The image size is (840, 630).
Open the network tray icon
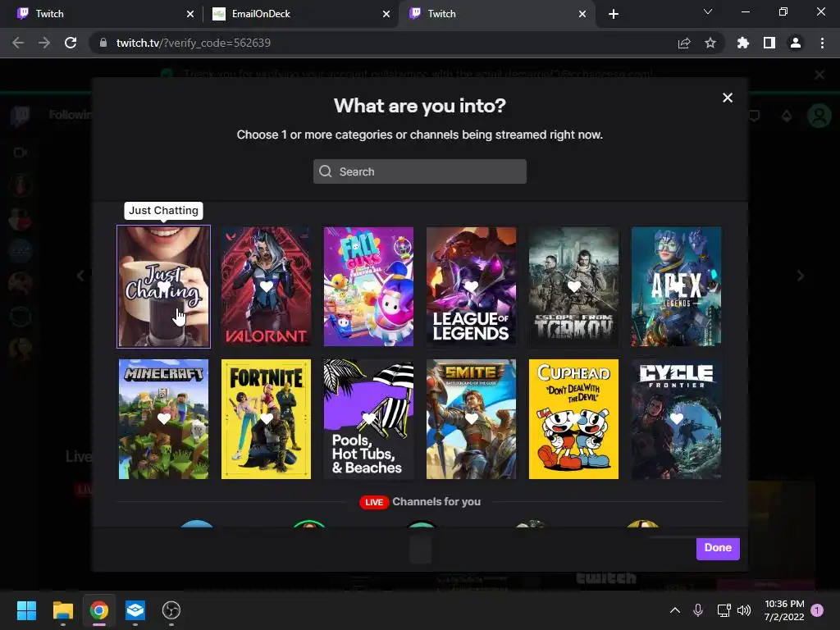(724, 610)
